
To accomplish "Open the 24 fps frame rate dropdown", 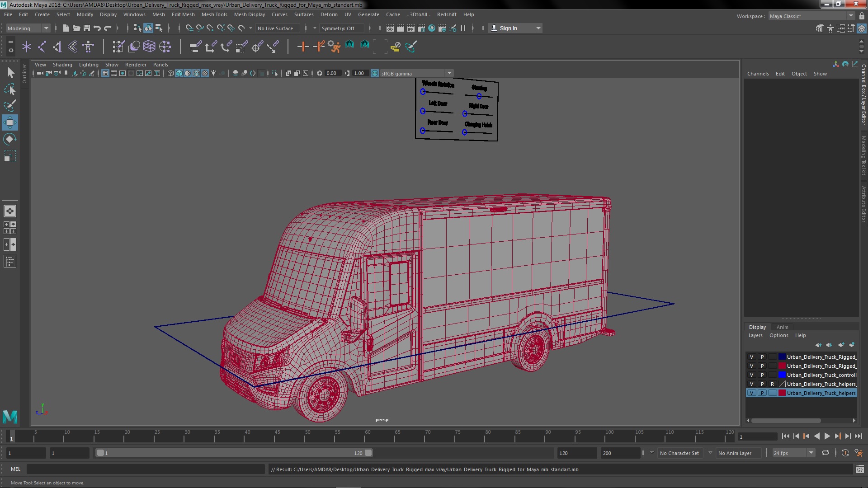I will 793,453.
